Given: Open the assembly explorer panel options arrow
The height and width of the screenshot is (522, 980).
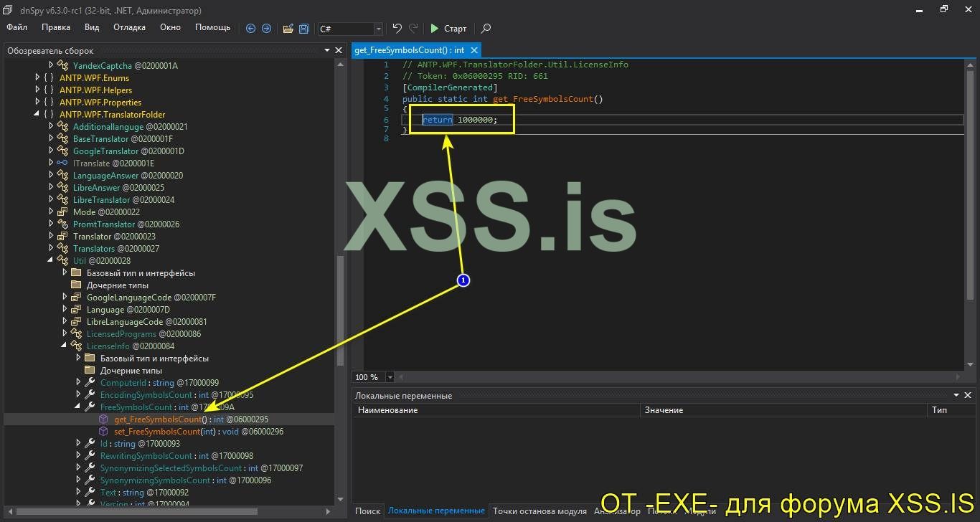Looking at the screenshot, I should point(326,50).
